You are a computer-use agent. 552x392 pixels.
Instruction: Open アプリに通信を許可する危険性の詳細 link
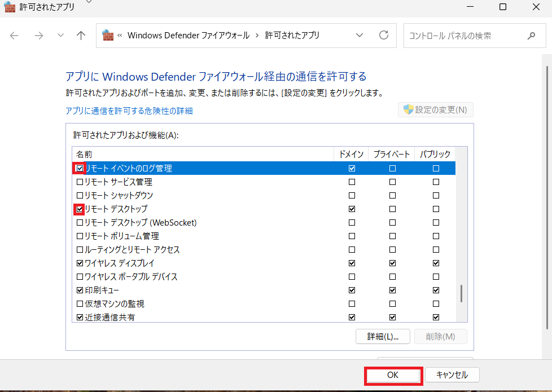pyautogui.click(x=129, y=111)
